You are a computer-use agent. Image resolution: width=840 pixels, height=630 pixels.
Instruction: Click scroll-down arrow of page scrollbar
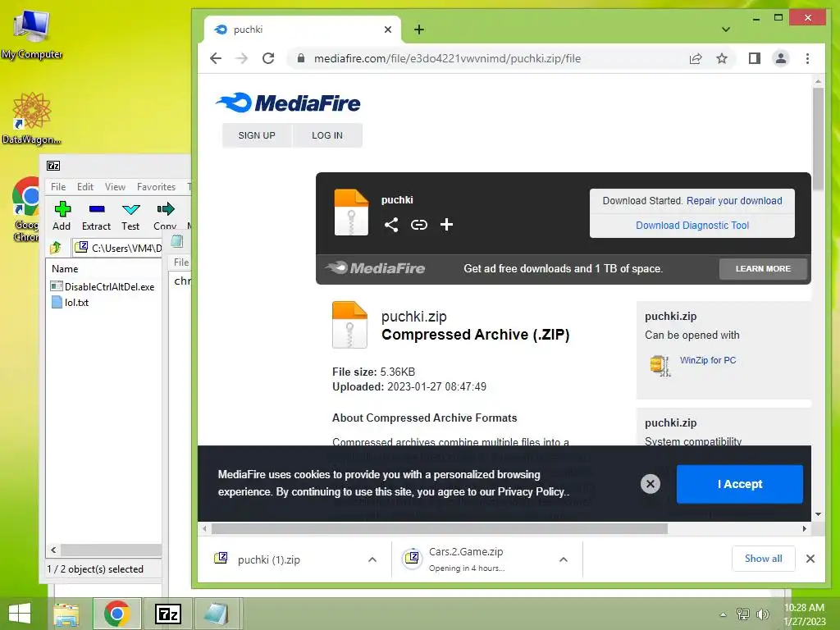(x=818, y=514)
